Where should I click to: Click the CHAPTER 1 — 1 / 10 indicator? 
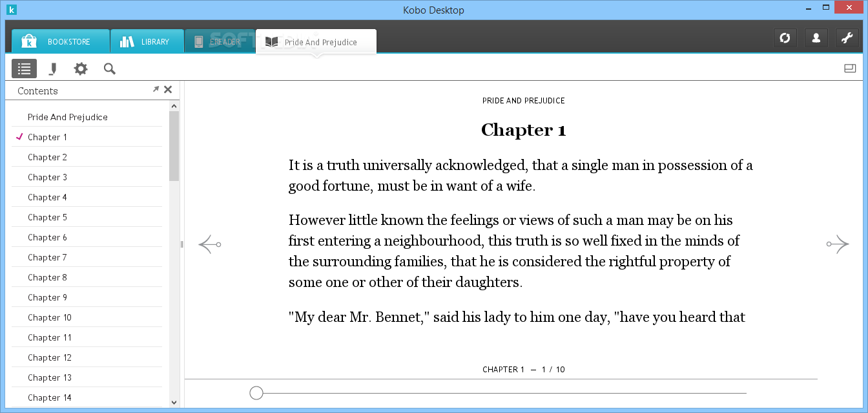[524, 370]
